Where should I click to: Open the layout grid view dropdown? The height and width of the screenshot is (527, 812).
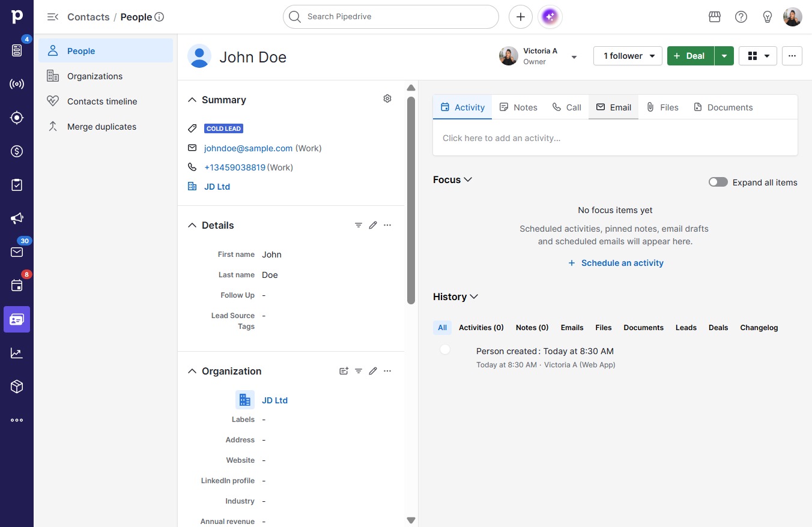[758, 56]
